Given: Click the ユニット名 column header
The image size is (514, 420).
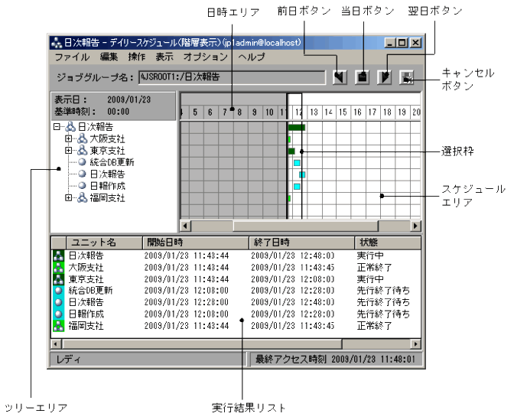Looking at the screenshot, I should coord(104,243).
